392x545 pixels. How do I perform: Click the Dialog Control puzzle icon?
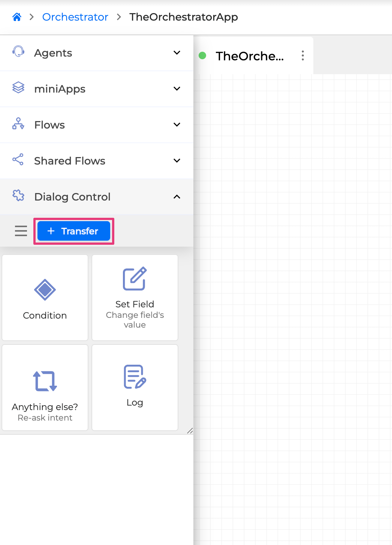(x=18, y=195)
